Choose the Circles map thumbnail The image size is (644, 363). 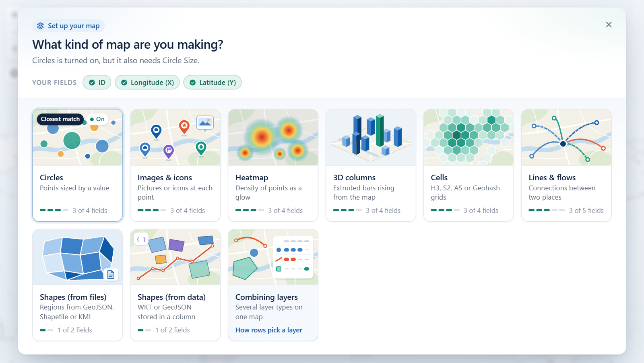click(x=78, y=138)
